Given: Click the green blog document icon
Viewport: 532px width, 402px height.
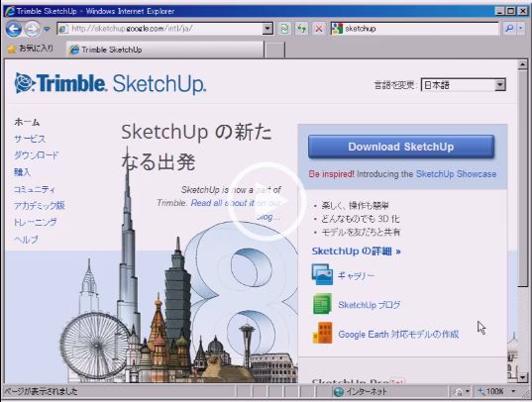Looking at the screenshot, I should [x=322, y=304].
